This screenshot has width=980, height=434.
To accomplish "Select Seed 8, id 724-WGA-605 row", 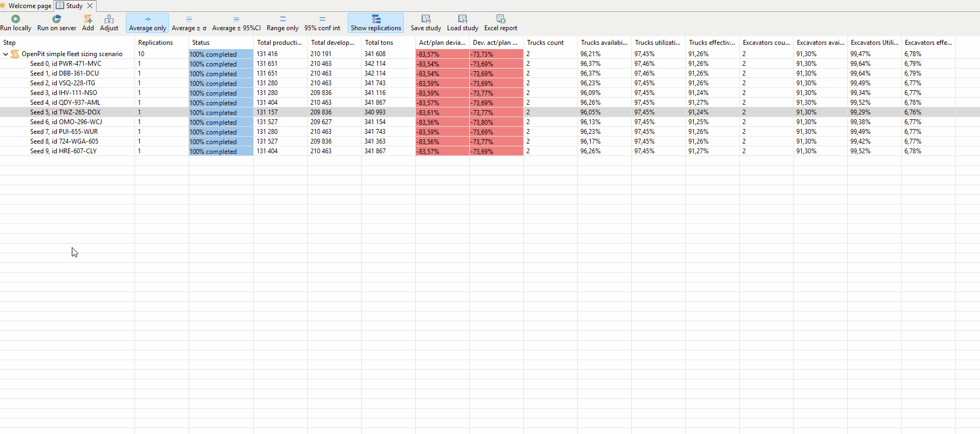I will click(x=490, y=141).
